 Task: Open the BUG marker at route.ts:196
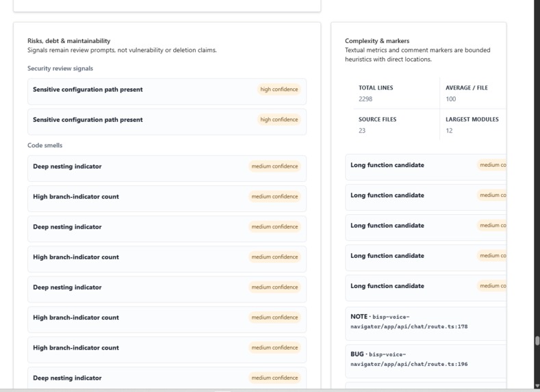(426, 361)
